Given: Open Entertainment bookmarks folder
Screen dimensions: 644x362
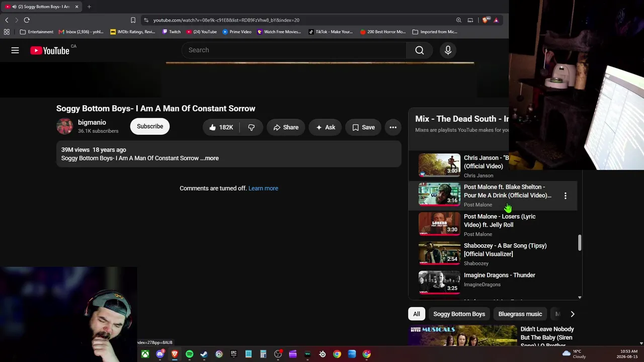Looking at the screenshot, I should (x=37, y=32).
